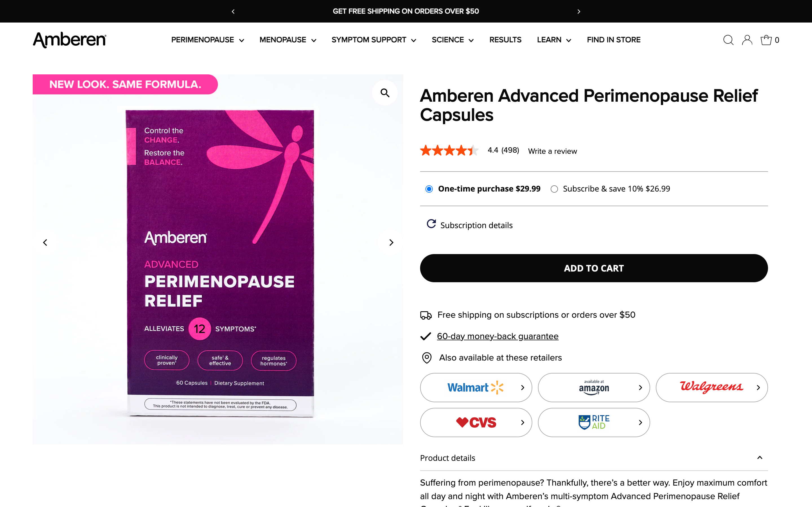Open the 60-day money-back guarantee link
This screenshot has height=507, width=812.
point(497,336)
